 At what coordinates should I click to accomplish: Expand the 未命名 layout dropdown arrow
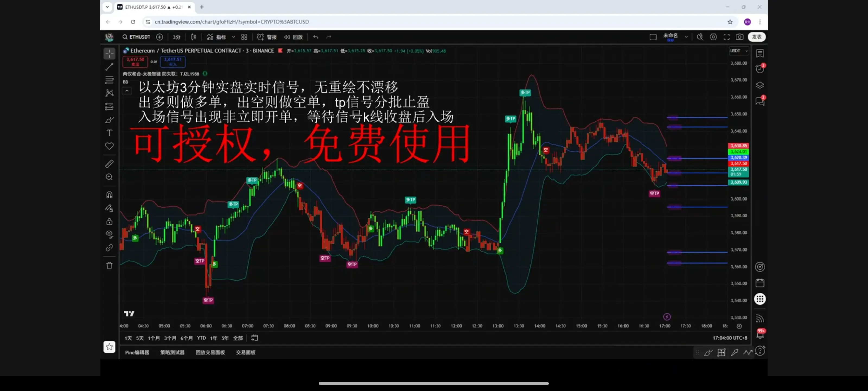coord(686,37)
